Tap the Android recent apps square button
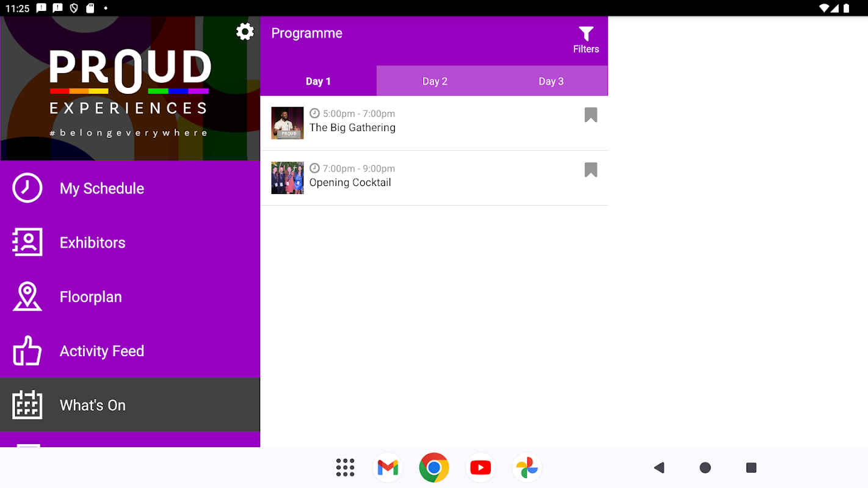The width and height of the screenshot is (868, 488). pos(751,468)
